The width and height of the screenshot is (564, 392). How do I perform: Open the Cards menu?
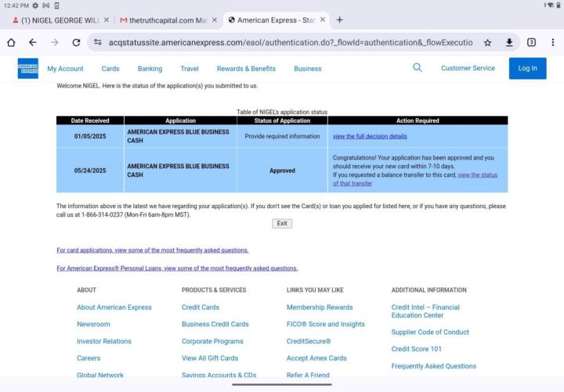click(110, 69)
